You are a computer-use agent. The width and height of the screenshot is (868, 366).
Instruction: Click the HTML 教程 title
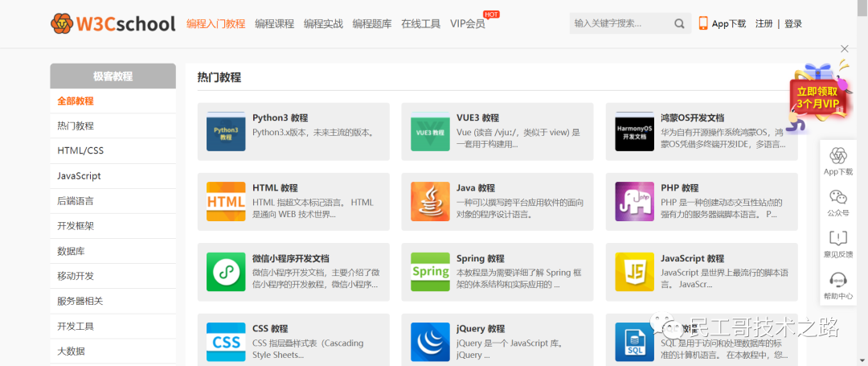click(x=275, y=188)
